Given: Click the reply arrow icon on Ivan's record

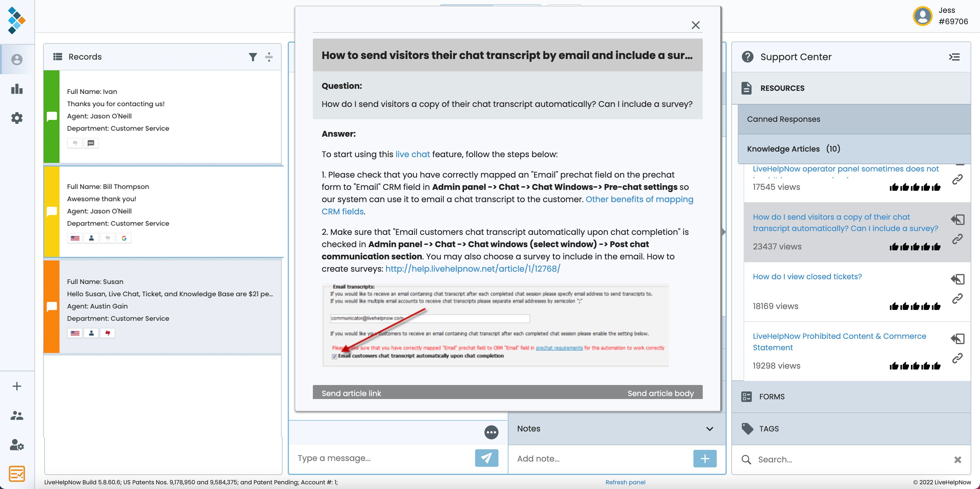Looking at the screenshot, I should (x=75, y=143).
